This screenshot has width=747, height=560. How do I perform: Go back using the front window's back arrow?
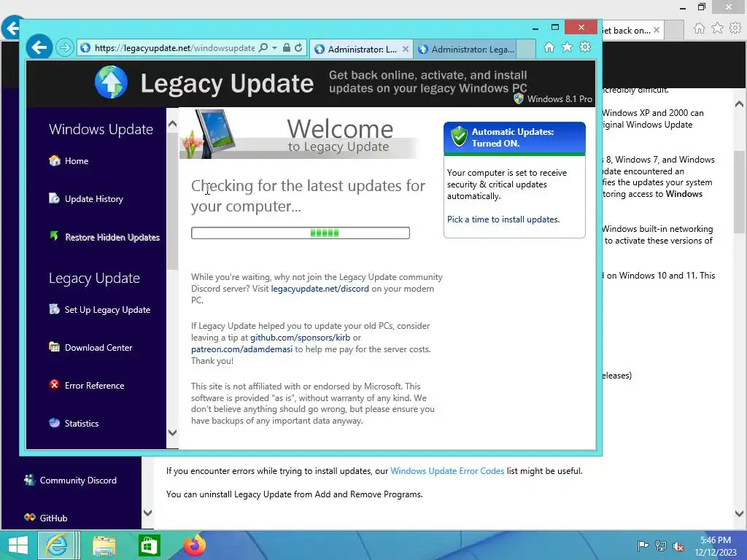click(39, 47)
